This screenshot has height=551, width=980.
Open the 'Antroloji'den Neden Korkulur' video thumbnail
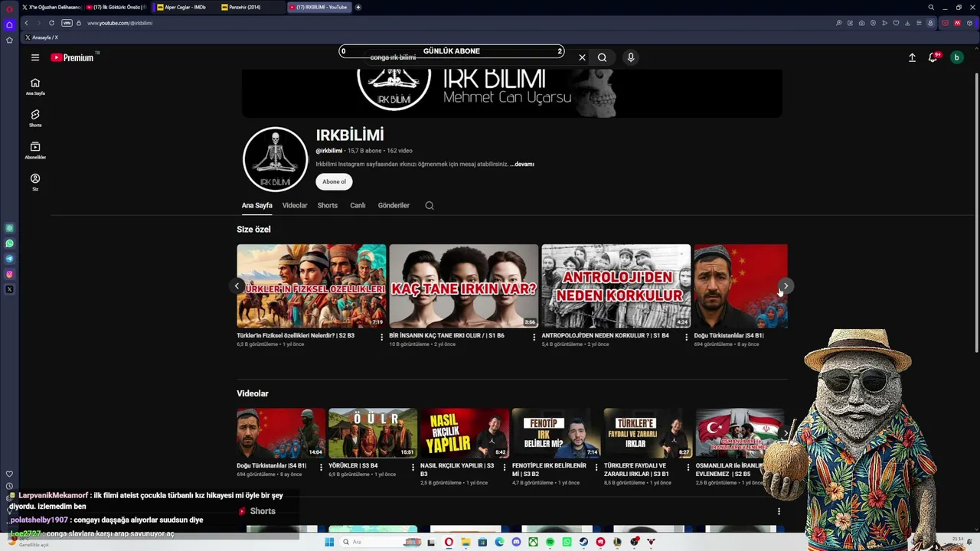tap(616, 286)
